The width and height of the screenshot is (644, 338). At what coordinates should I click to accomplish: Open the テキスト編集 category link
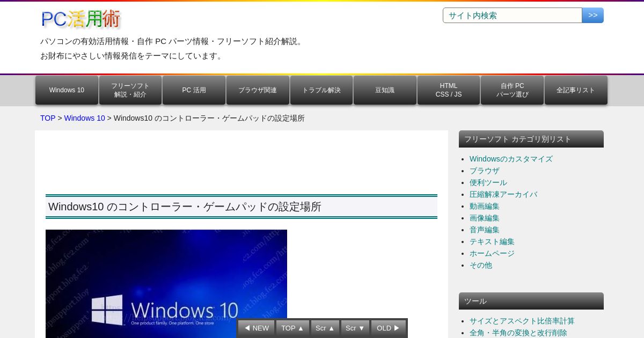click(x=492, y=241)
